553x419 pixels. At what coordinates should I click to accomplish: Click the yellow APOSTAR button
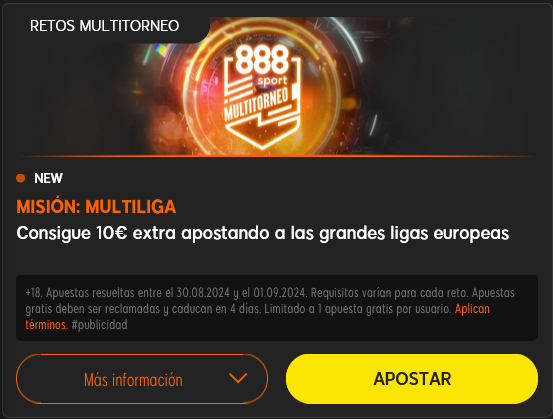412,379
